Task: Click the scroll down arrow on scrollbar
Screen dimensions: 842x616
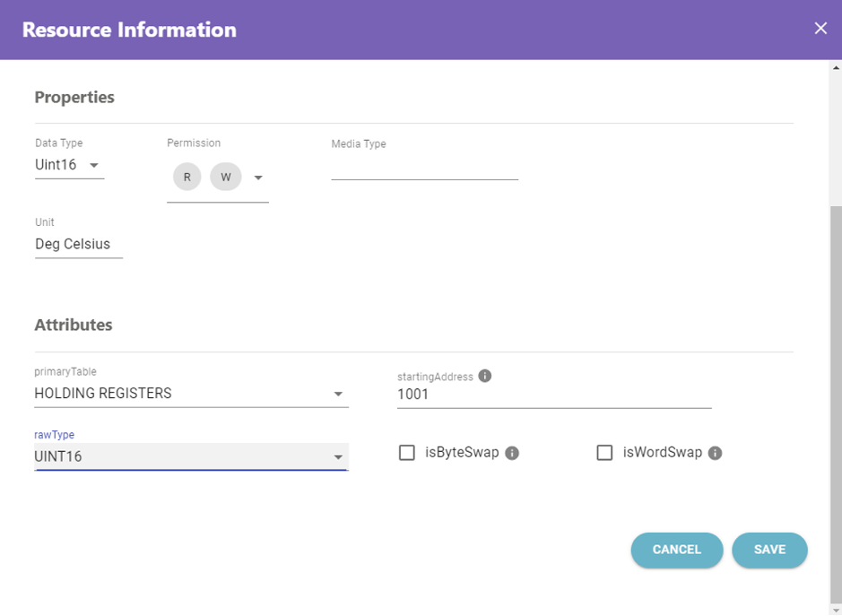Action: (x=836, y=610)
